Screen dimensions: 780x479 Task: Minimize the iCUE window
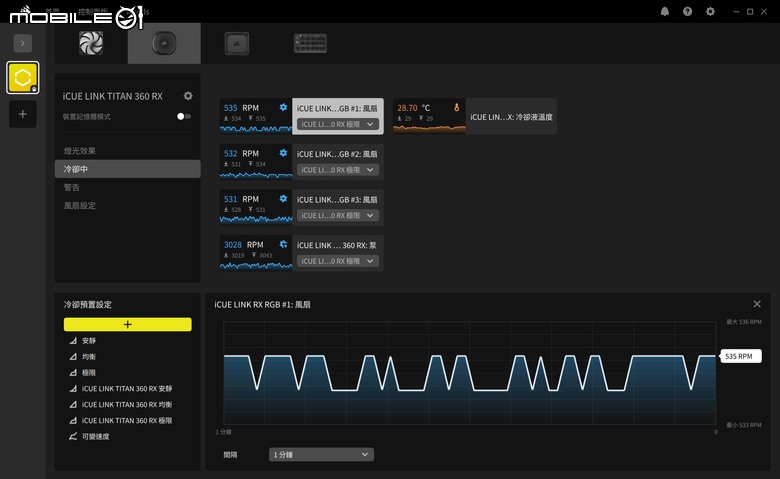point(736,11)
